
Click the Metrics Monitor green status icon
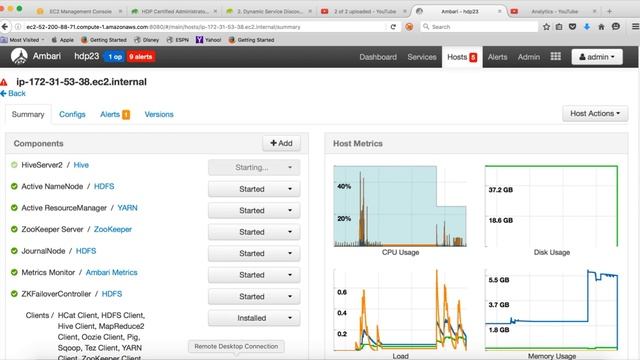[14, 272]
